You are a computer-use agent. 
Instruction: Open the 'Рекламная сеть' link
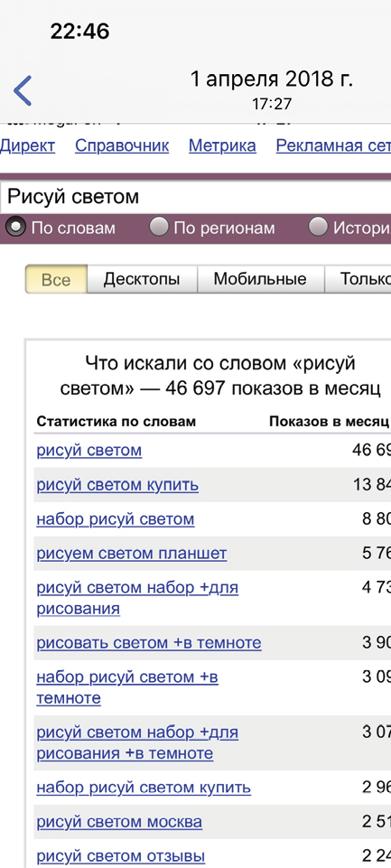click(333, 146)
